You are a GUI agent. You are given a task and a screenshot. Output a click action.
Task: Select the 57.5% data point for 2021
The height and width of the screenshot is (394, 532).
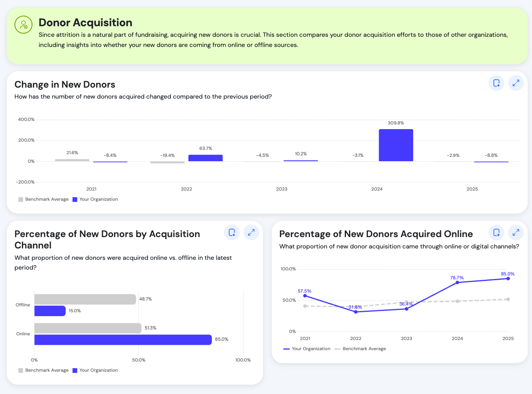click(x=305, y=296)
